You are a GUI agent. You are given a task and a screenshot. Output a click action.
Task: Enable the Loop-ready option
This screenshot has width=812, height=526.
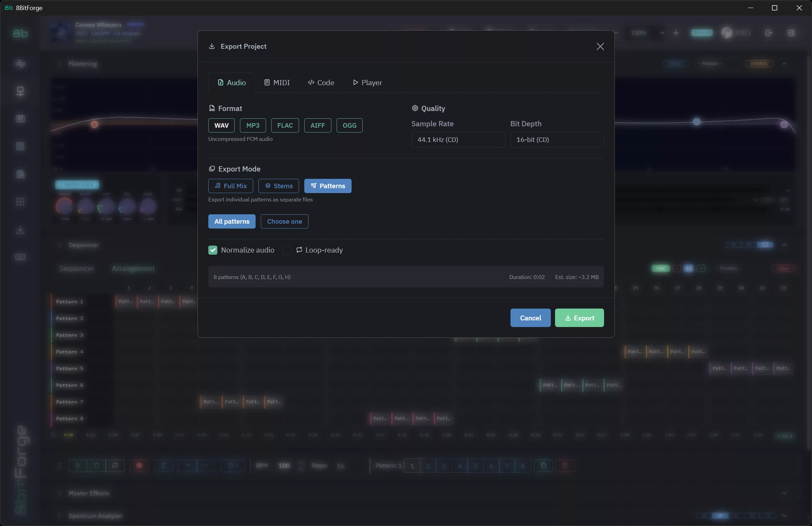point(287,250)
